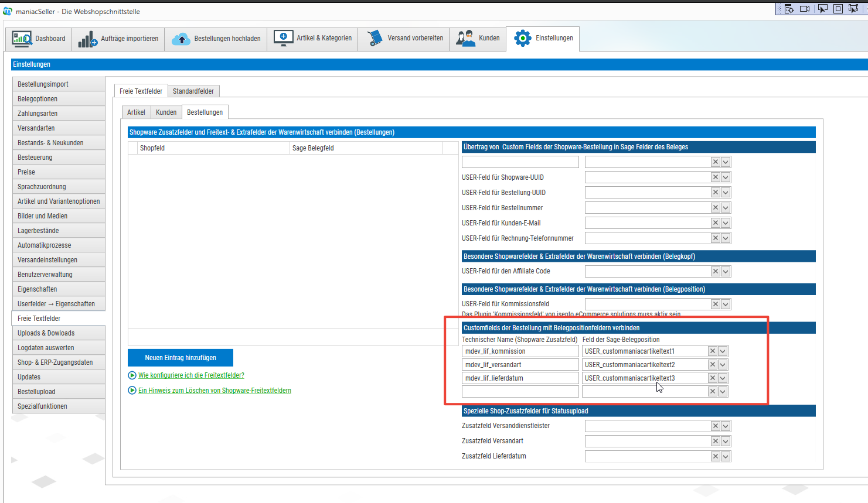Click the empty technical name field in fourth row
This screenshot has height=503, width=868.
click(520, 392)
